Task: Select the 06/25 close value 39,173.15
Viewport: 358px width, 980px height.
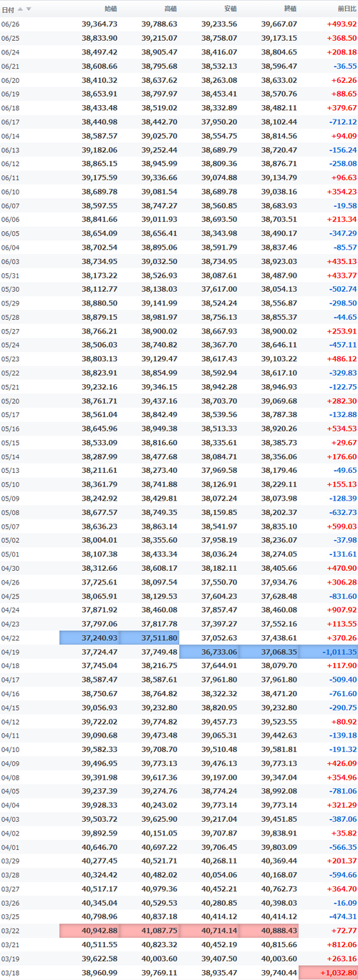Action: [279, 37]
